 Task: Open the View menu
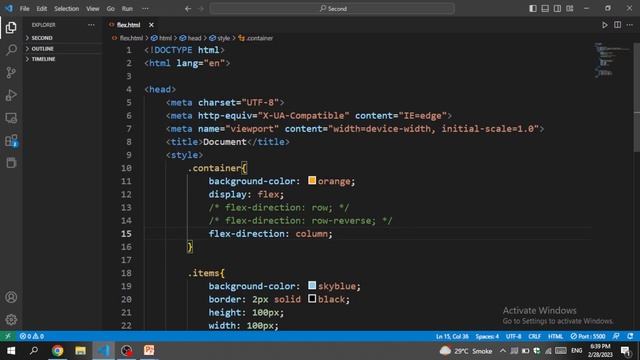[x=93, y=9]
